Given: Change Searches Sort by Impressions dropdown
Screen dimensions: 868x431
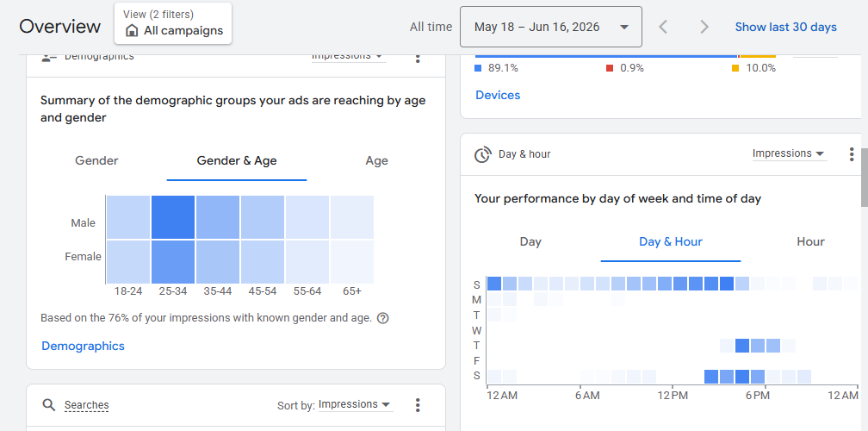Looking at the screenshot, I should pyautogui.click(x=356, y=405).
